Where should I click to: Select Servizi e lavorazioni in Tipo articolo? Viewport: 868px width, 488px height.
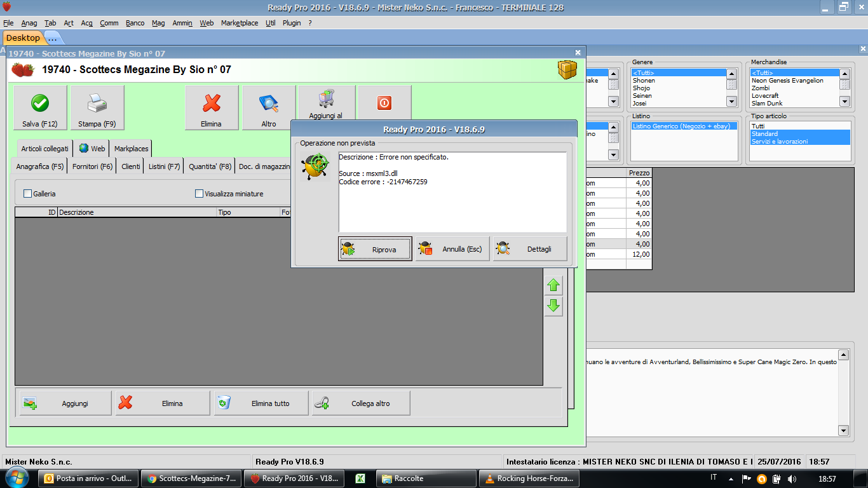800,142
